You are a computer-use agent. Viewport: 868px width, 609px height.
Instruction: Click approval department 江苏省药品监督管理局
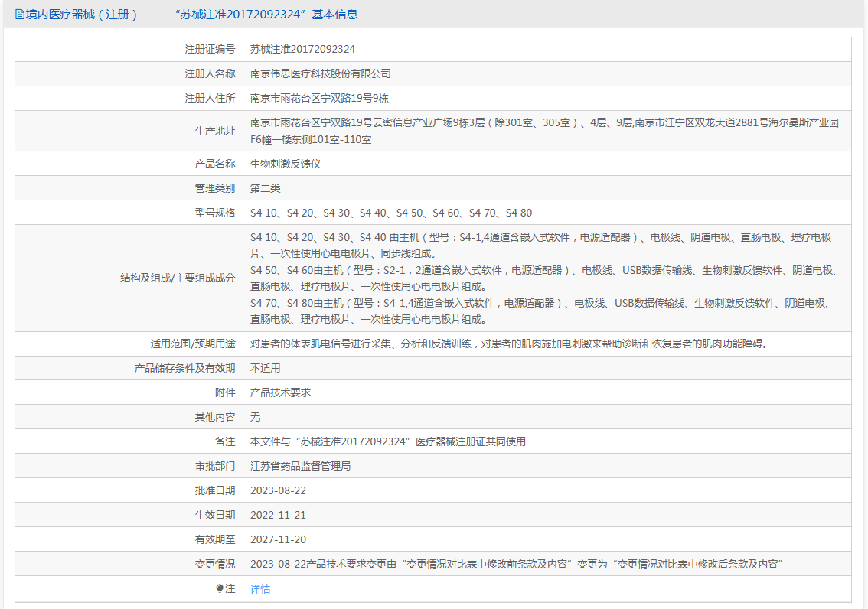click(x=300, y=466)
